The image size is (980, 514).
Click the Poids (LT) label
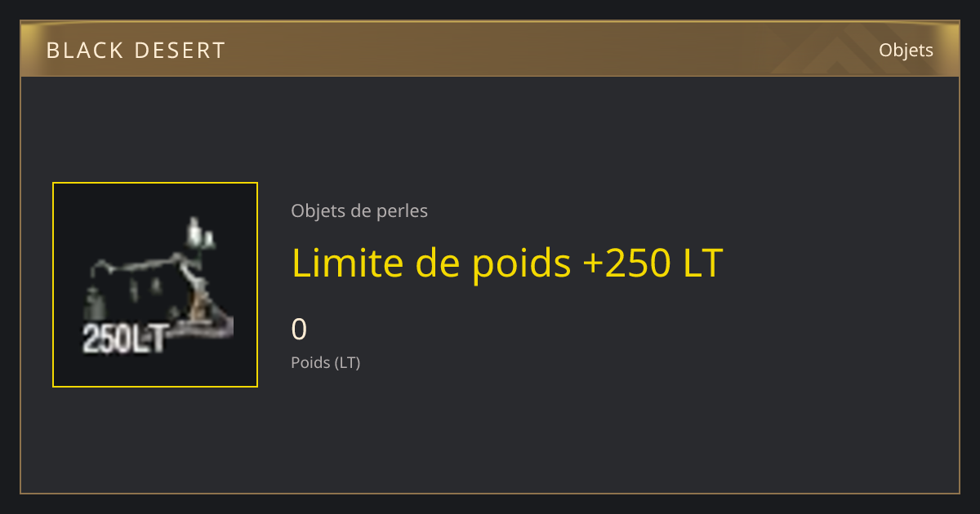[325, 362]
